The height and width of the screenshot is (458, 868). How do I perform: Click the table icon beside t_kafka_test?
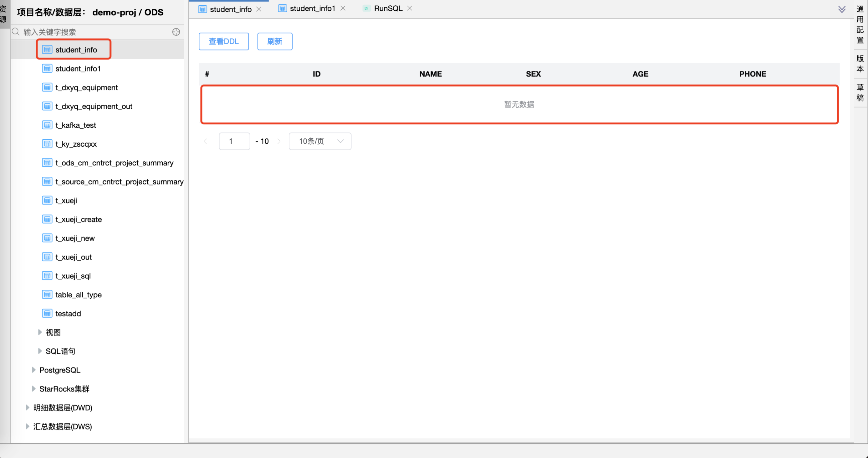pyautogui.click(x=47, y=124)
